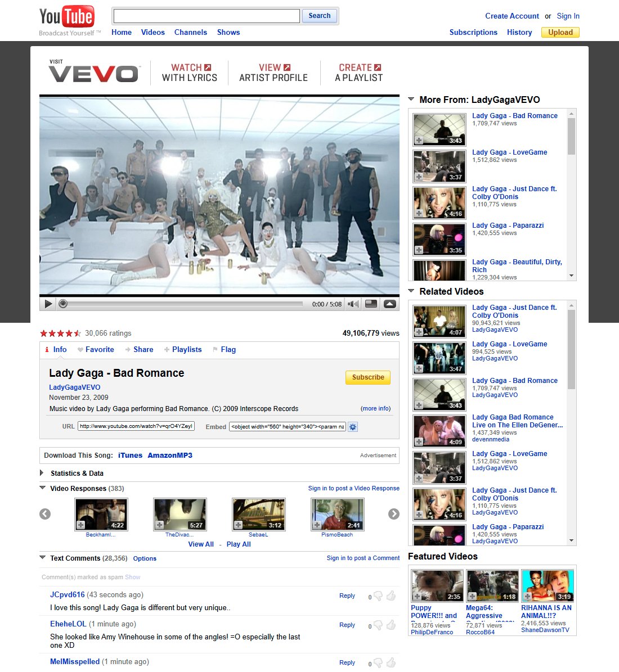Expand description with more info
This screenshot has width=619, height=672.
coord(375,408)
